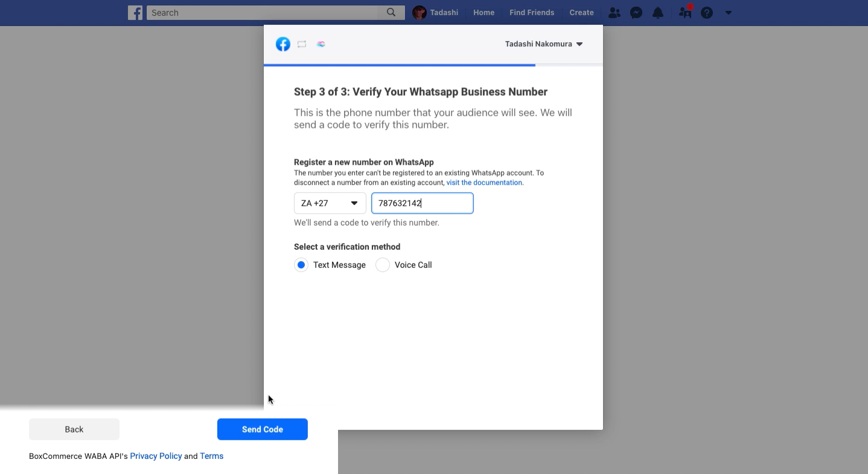The image size is (868, 474).
Task: Open quick help question mark icon
Action: [707, 13]
